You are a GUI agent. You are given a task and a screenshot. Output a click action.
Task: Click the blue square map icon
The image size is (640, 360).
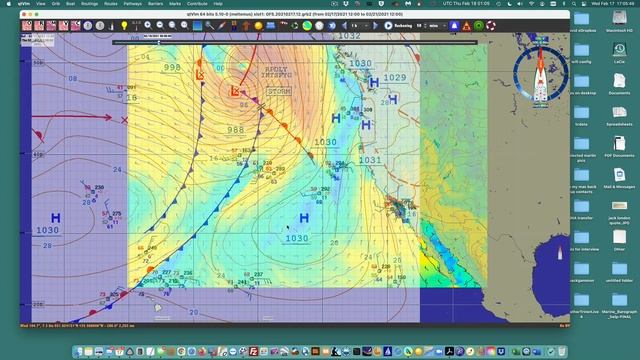point(197,26)
